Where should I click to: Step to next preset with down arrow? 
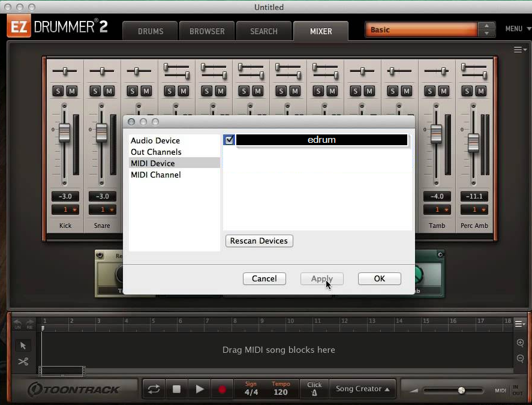pyautogui.click(x=486, y=33)
